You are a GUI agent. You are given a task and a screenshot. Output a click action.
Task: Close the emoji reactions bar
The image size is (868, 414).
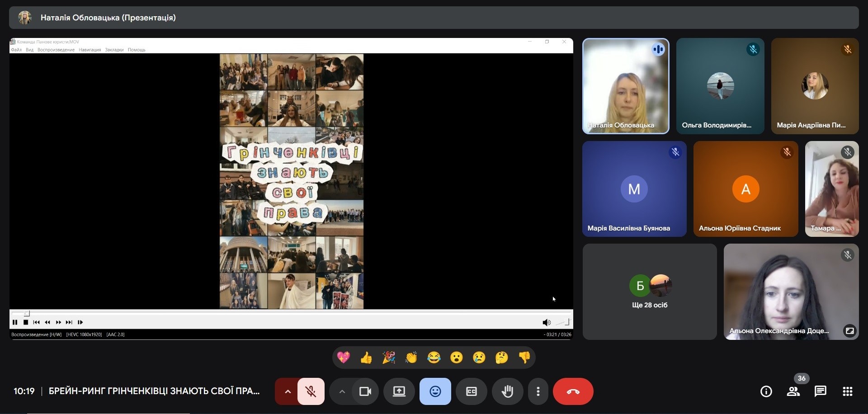tap(435, 391)
